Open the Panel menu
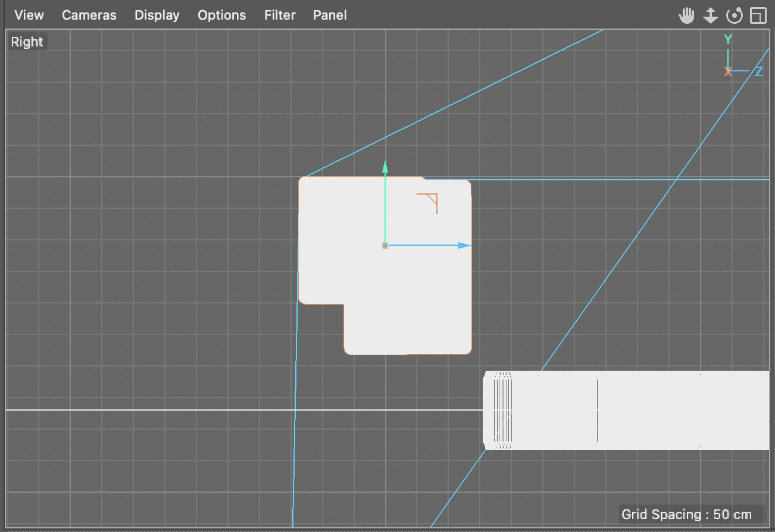The width and height of the screenshot is (775, 532). click(x=330, y=15)
